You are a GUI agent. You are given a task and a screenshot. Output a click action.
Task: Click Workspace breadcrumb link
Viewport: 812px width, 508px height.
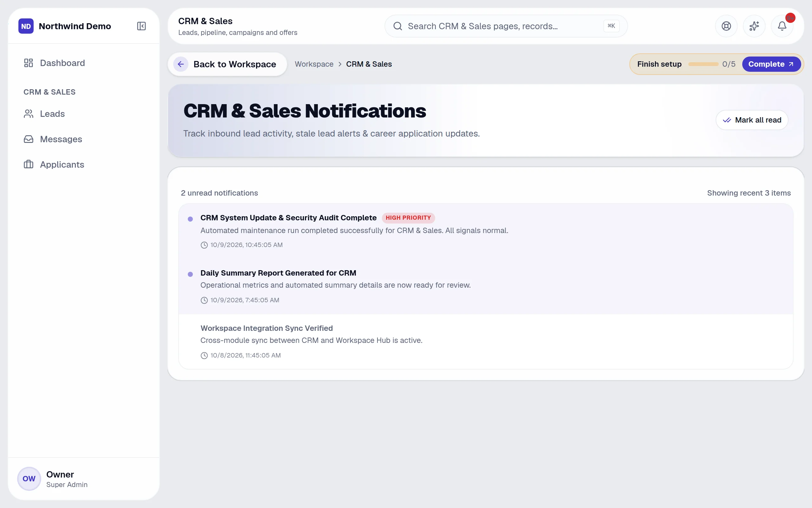tap(314, 64)
